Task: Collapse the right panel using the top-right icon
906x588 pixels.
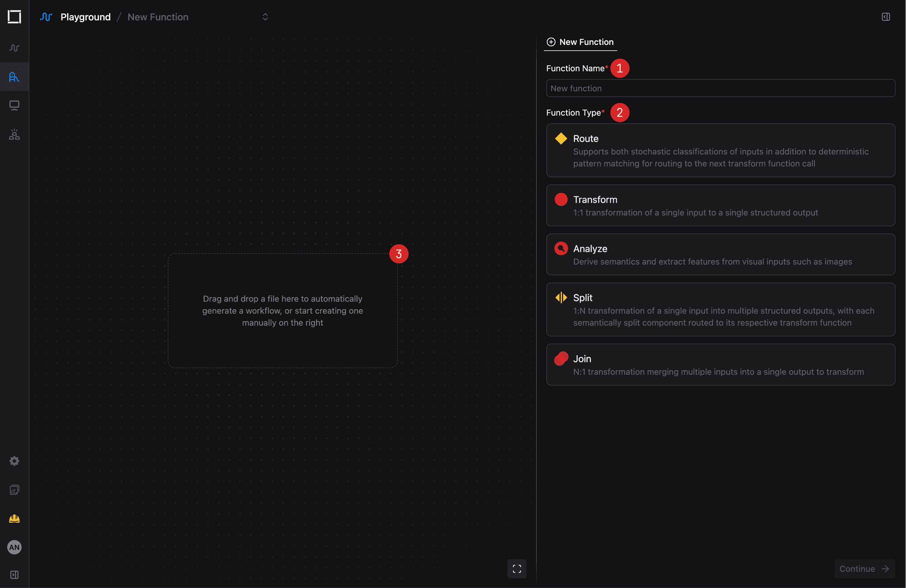Action: (885, 17)
